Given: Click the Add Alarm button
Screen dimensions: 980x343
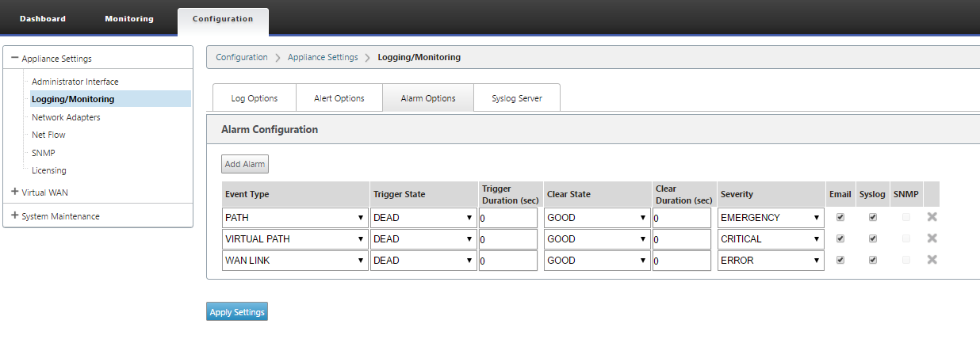Looking at the screenshot, I should pos(245,164).
